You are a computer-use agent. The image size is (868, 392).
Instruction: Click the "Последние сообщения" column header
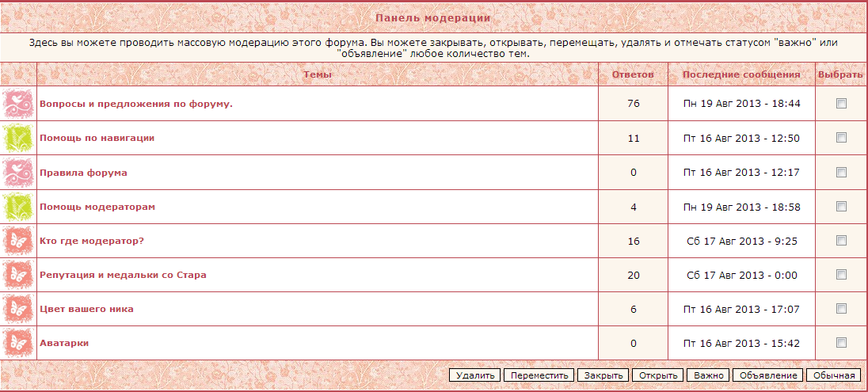[741, 74]
